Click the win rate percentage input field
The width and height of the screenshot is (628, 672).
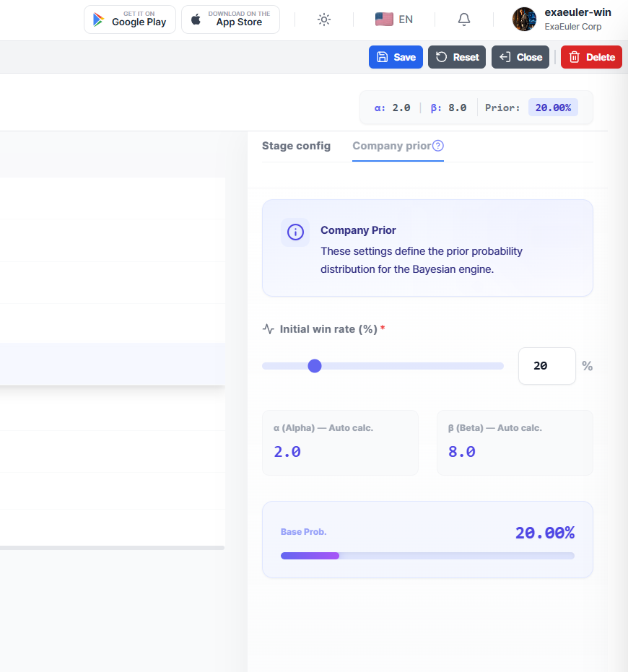click(x=546, y=366)
